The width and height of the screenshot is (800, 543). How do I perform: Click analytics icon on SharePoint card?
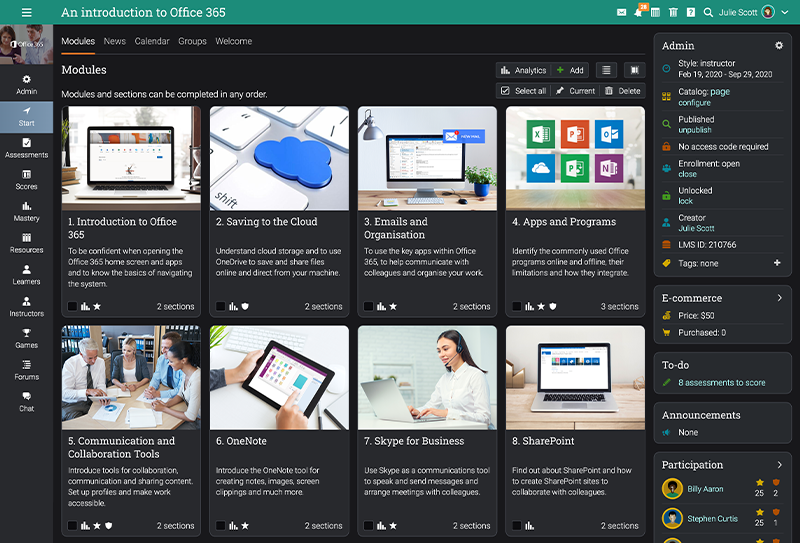(x=530, y=525)
